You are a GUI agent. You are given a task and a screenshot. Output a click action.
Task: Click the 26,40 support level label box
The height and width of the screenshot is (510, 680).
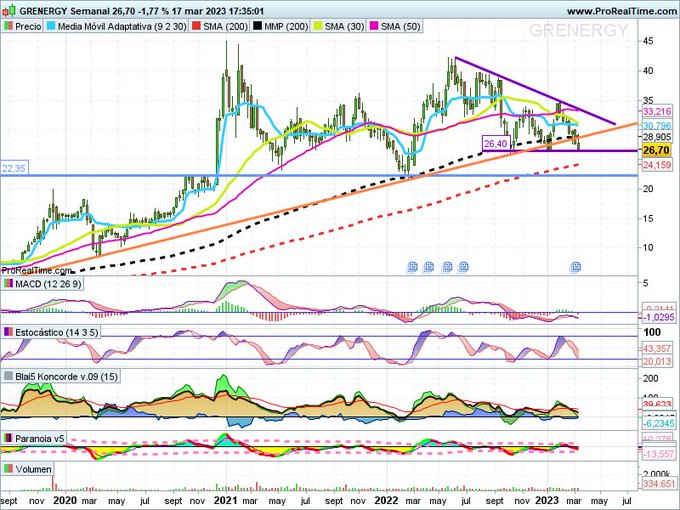496,143
